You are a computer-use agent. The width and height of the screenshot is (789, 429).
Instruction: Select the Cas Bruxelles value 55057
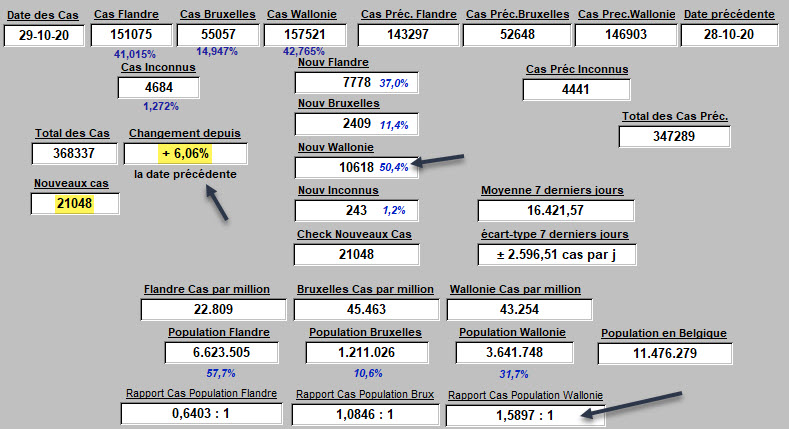[x=218, y=35]
